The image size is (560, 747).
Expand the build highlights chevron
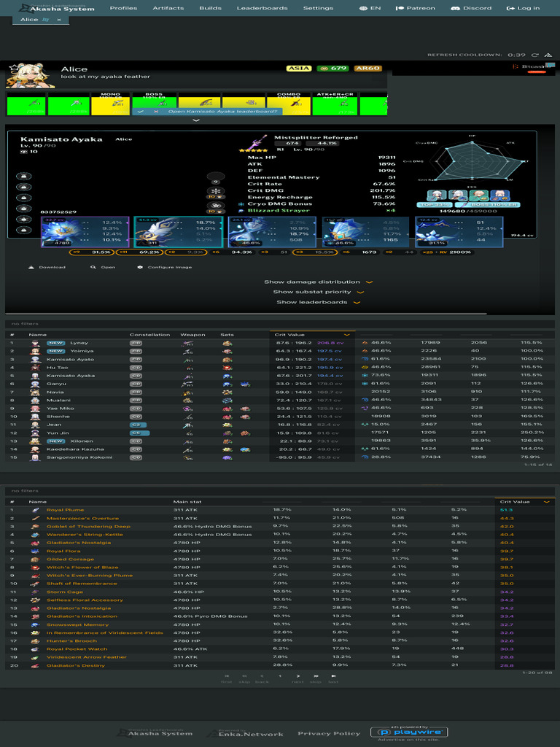195,120
